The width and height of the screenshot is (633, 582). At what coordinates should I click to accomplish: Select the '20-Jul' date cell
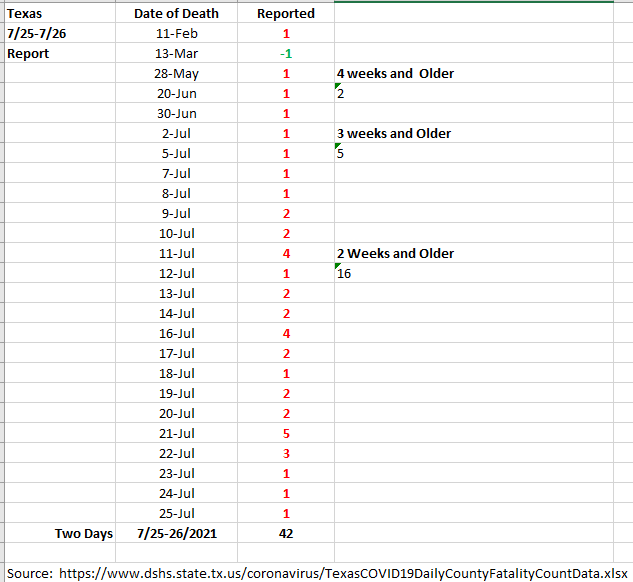click(x=176, y=413)
